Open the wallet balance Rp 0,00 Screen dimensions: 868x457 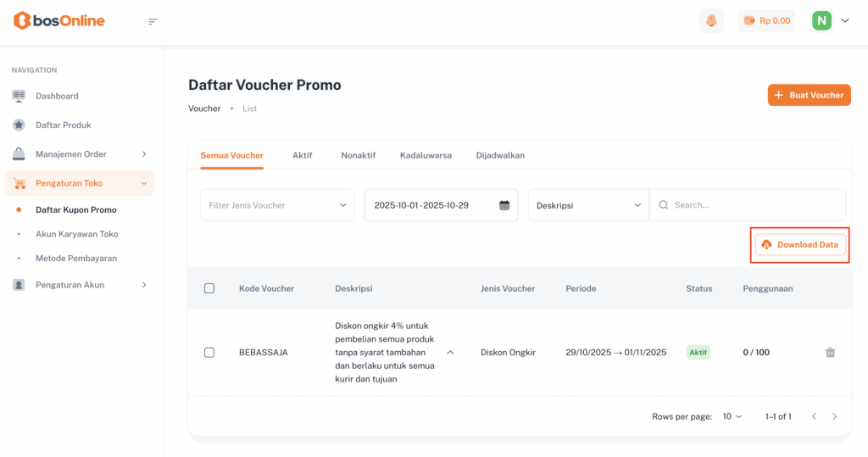[766, 21]
